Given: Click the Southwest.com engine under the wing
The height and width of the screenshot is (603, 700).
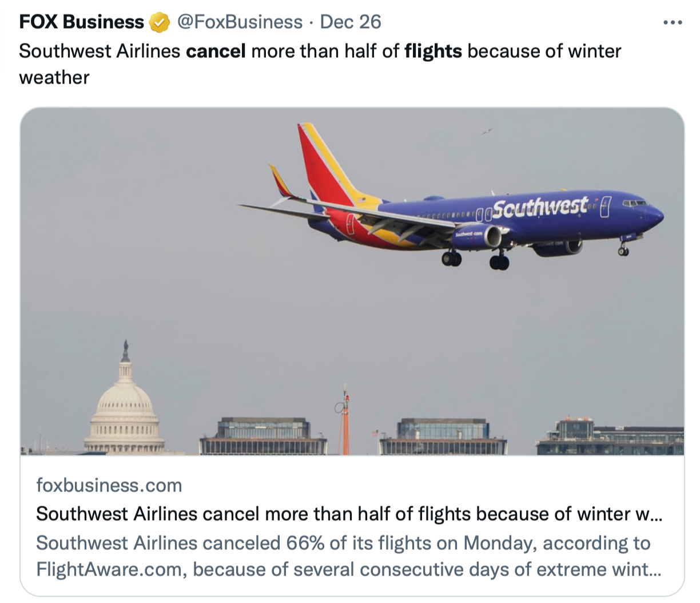Looking at the screenshot, I should [476, 236].
